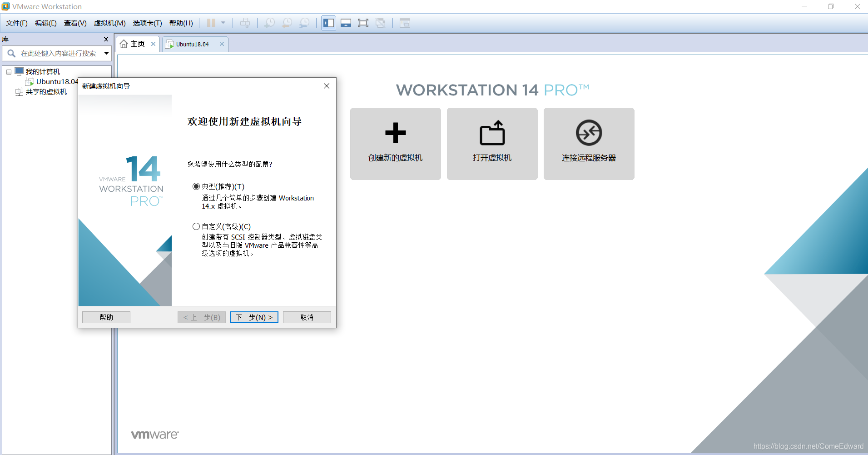Viewport: 868px width, 455px height.
Task: Click the 创建新的虚拟机 tile
Action: (x=396, y=144)
